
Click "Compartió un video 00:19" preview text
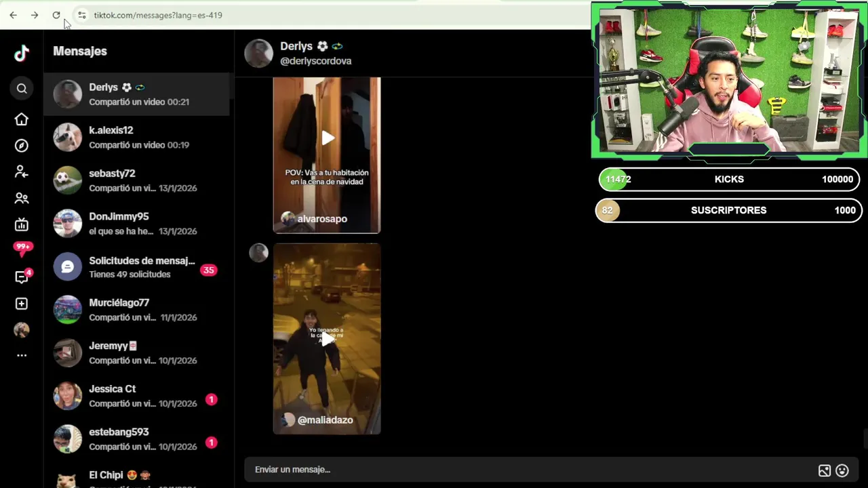point(139,145)
